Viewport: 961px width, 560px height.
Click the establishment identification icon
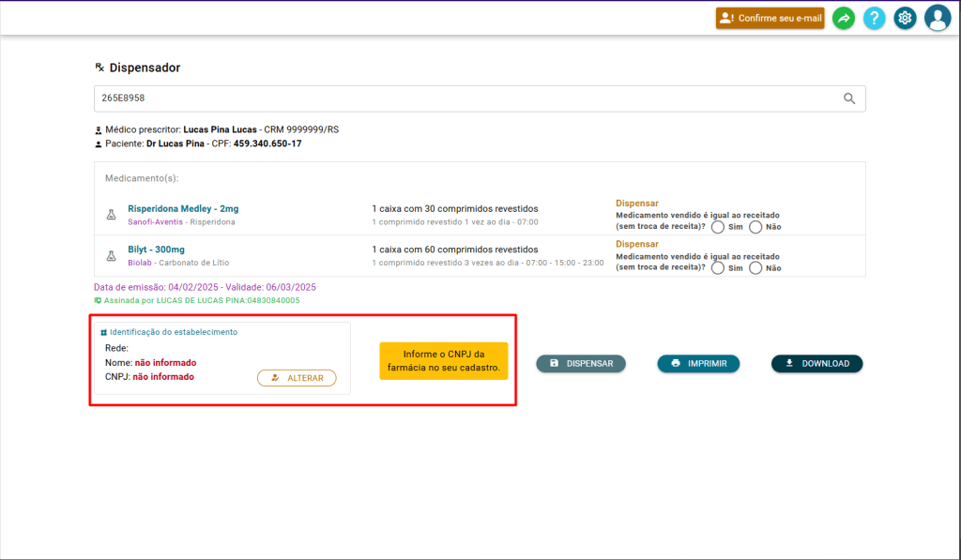(103, 333)
